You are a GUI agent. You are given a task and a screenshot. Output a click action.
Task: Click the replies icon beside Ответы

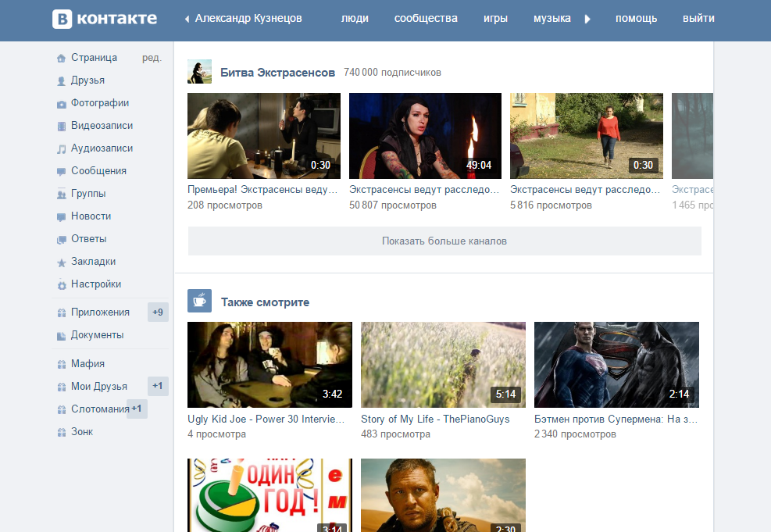(62, 240)
